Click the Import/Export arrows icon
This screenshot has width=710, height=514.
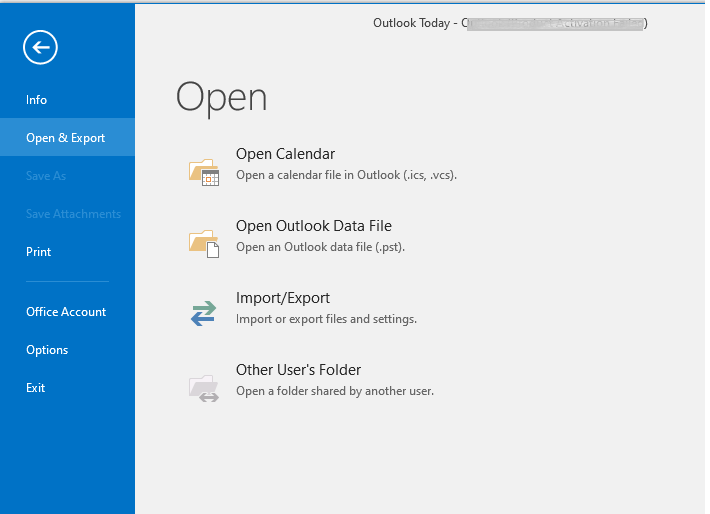tap(203, 313)
